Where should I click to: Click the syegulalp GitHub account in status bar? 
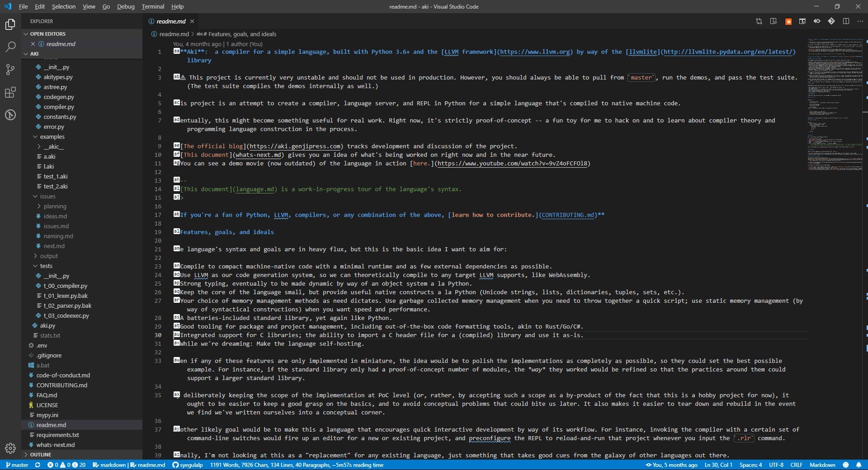[x=188, y=465]
